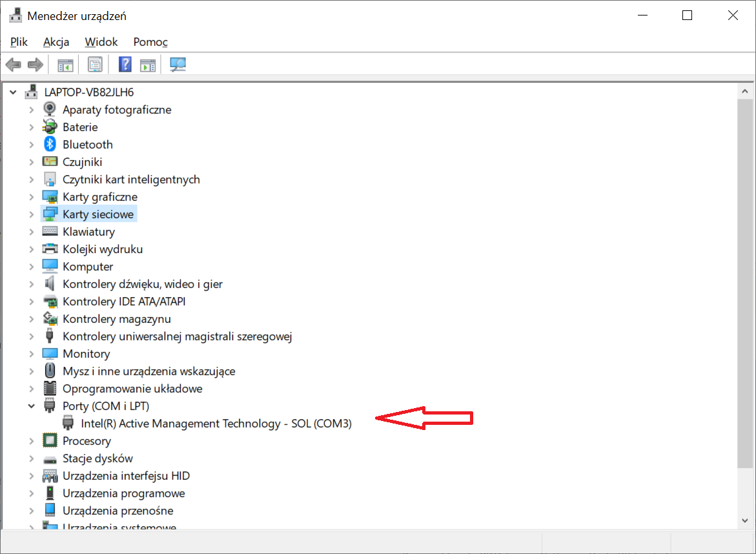Viewport: 756px width, 554px height.
Task: Collapse the LAPTOP-VB82JLH6 root node
Action: 14,92
